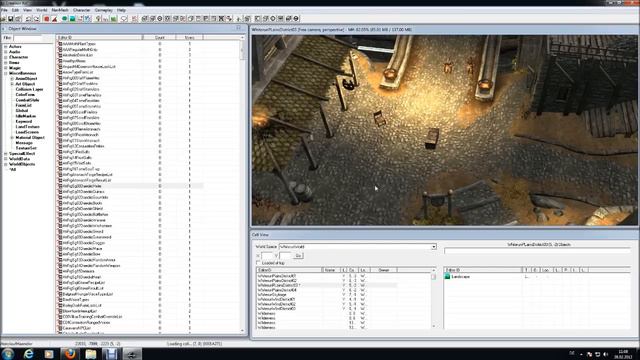Select the LoadScreen tree item
Viewport: 640px width, 360px height.
27,132
